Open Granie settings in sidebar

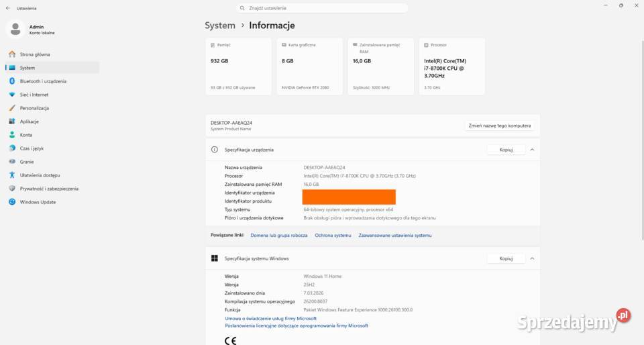52,162
